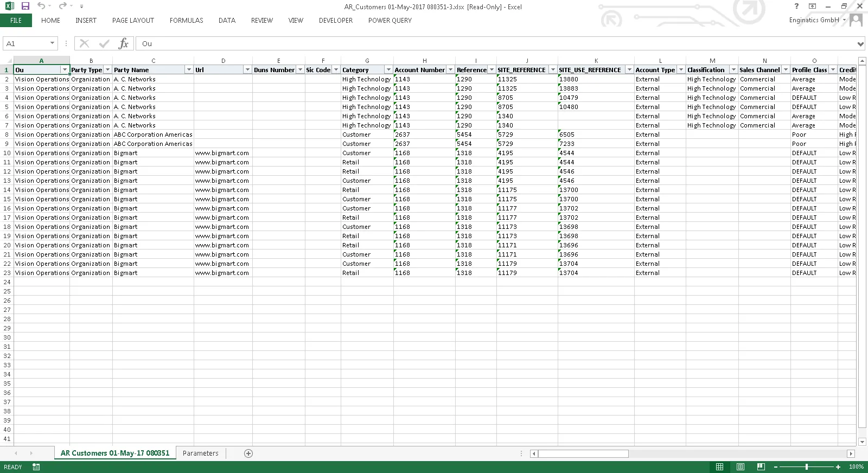
Task: Open filter dropdown for Category column
Action: click(x=388, y=70)
